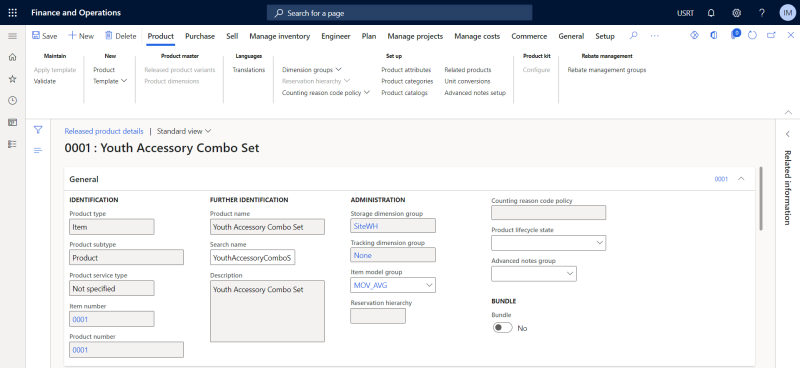800x368 pixels.
Task: Click the page vertical scrollbar
Action: click(761, 199)
